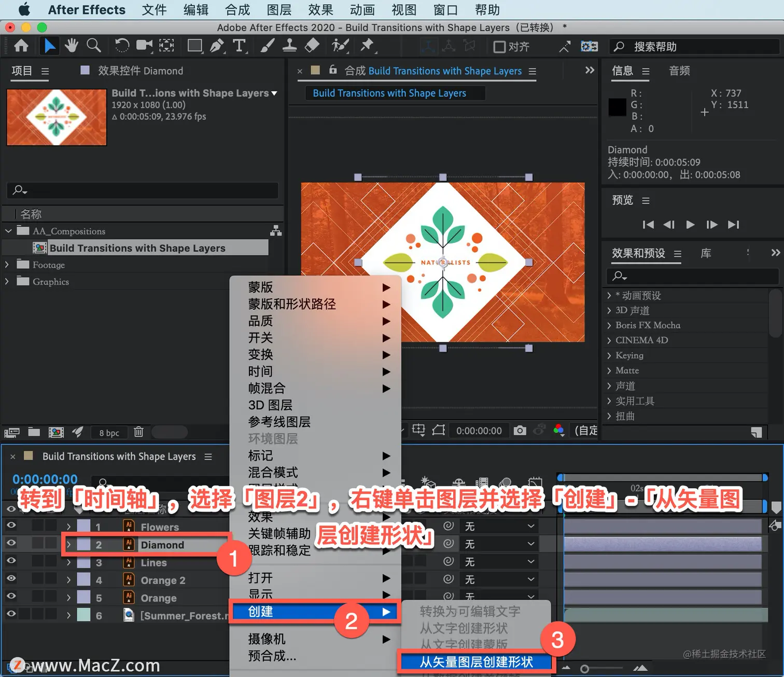Select the Selection arrow tool
This screenshot has height=677, width=784.
tap(49, 46)
